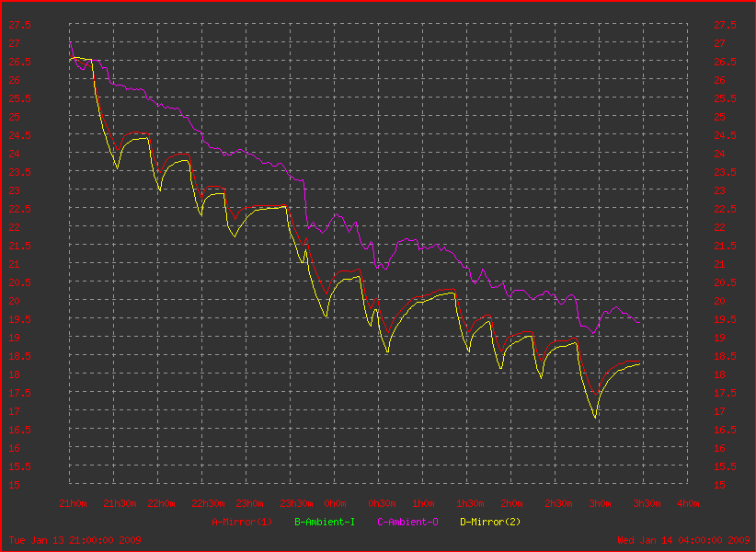Click the A-Mirror(1) legend label
Viewport: 756px width, 552px height.
[242, 522]
